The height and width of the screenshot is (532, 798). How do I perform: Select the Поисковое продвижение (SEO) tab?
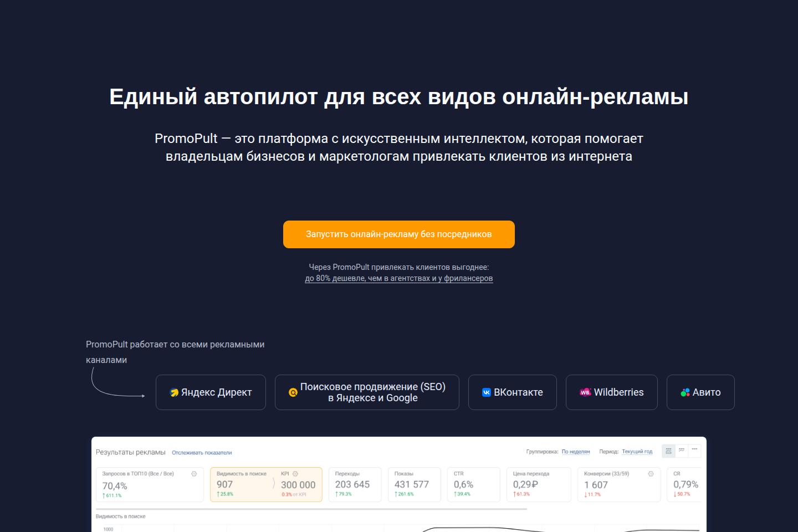tap(367, 392)
